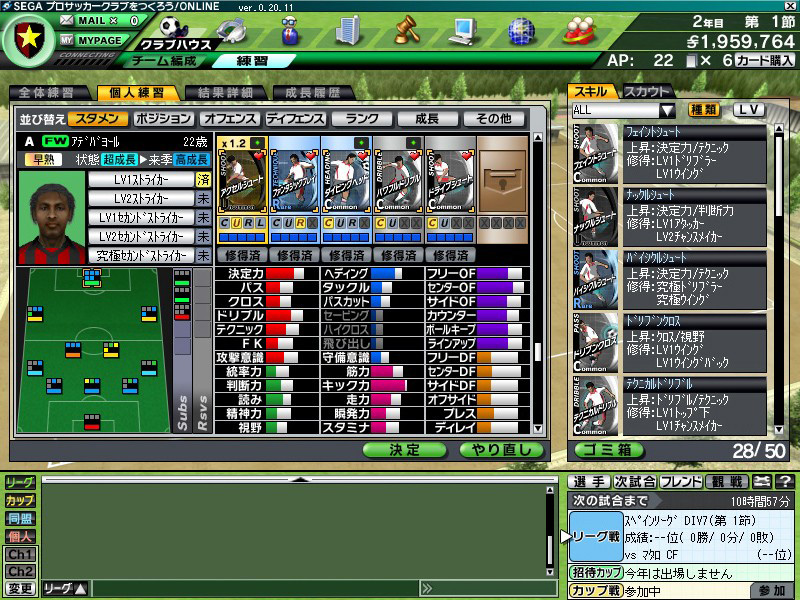Open the ALL skill filter dropdown
This screenshot has height=600, width=800.
pyautogui.click(x=623, y=110)
